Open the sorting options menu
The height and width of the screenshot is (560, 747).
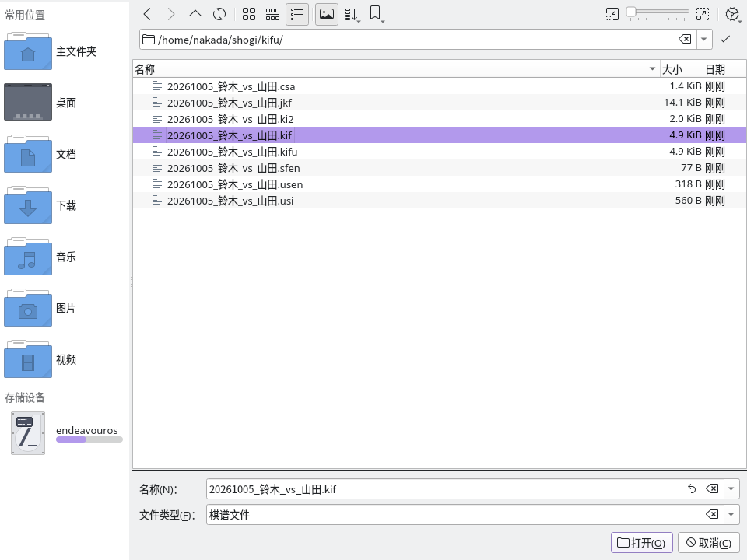coord(352,14)
